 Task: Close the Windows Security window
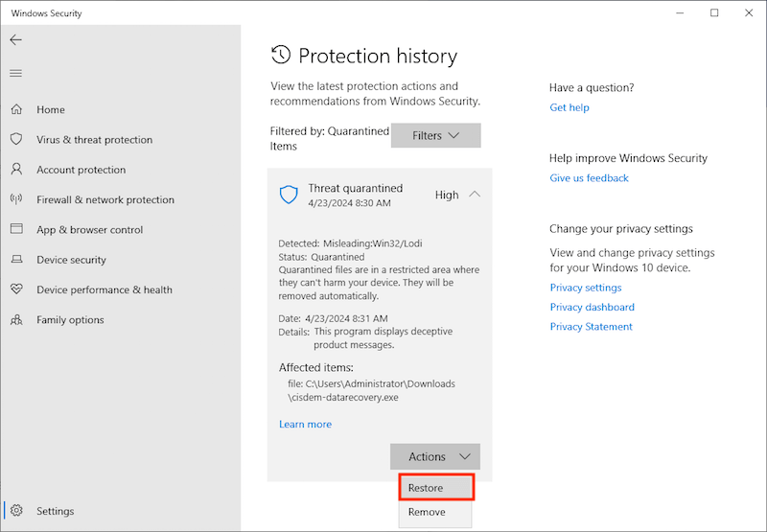click(x=749, y=13)
